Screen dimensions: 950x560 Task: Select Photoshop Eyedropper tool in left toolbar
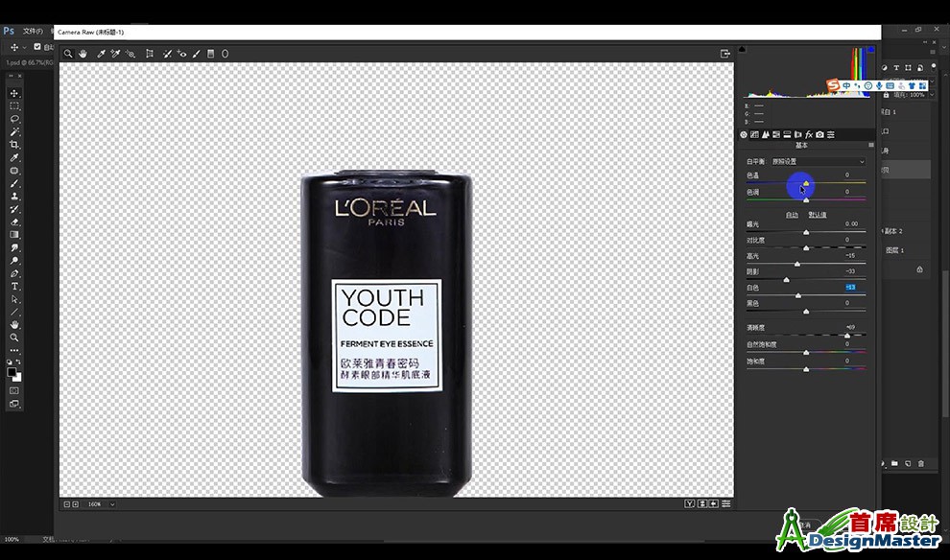tap(14, 157)
